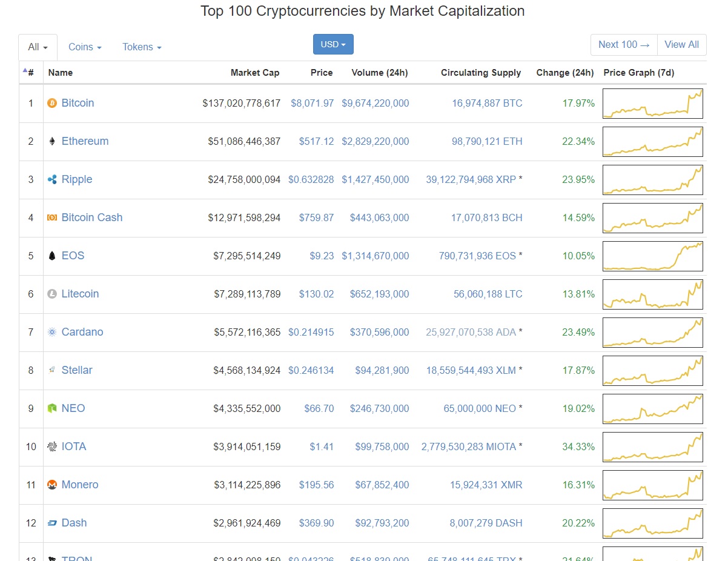Click the Cardano logo icon
This screenshot has height=561, width=728.
(x=52, y=332)
